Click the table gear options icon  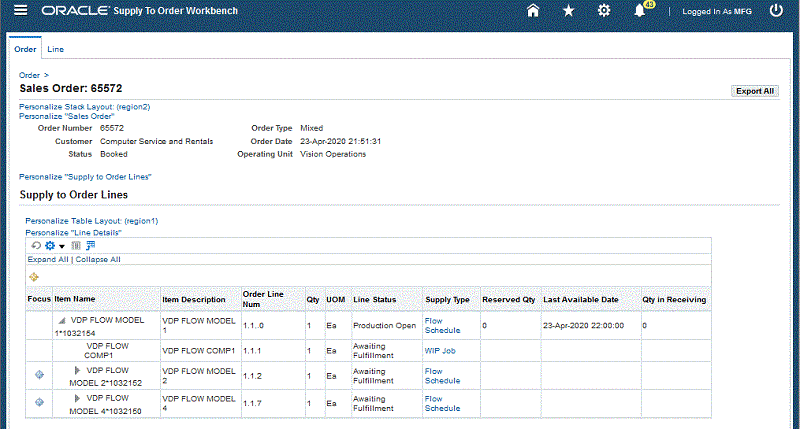(x=49, y=245)
